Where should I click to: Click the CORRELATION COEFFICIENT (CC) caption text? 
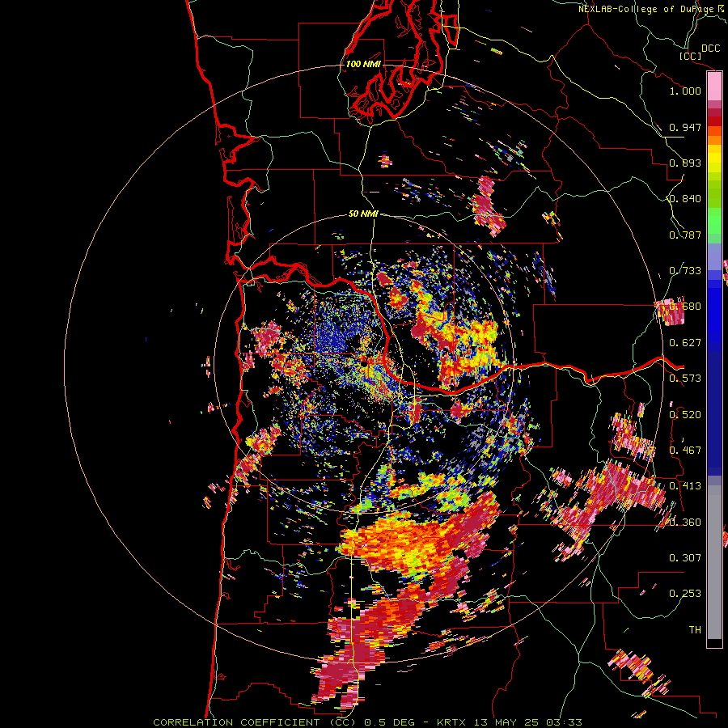[x=255, y=722]
